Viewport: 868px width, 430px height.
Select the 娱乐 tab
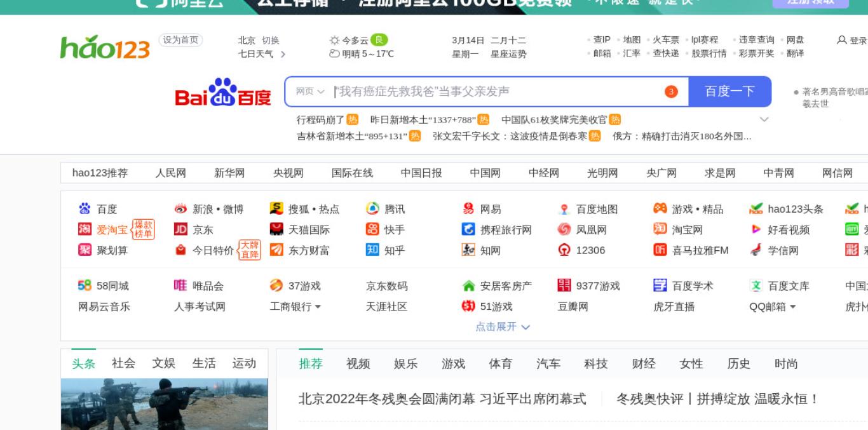(405, 364)
